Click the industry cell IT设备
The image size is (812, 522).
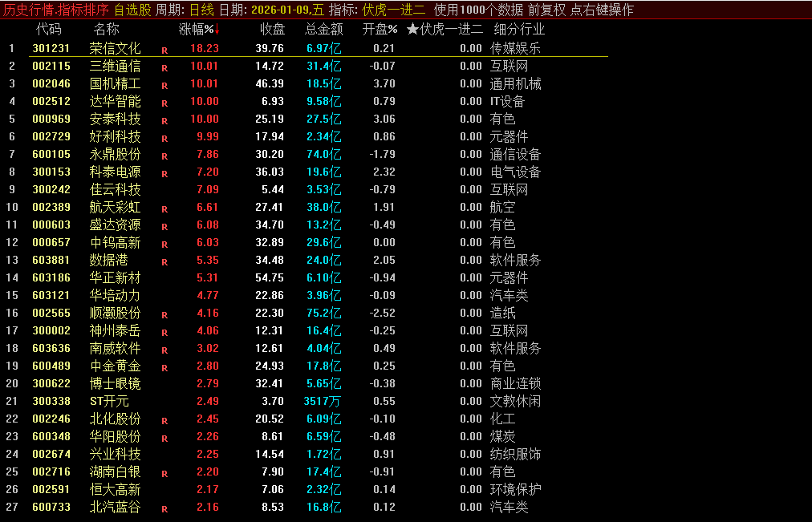(x=507, y=101)
